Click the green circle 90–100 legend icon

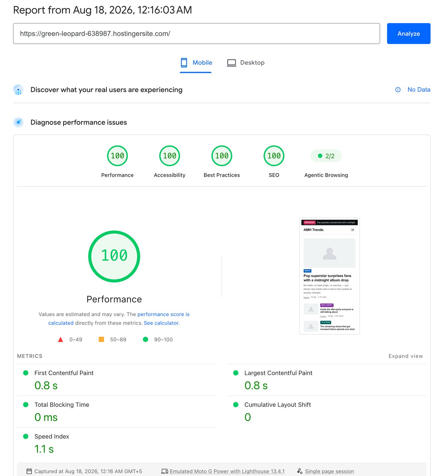pos(145,339)
